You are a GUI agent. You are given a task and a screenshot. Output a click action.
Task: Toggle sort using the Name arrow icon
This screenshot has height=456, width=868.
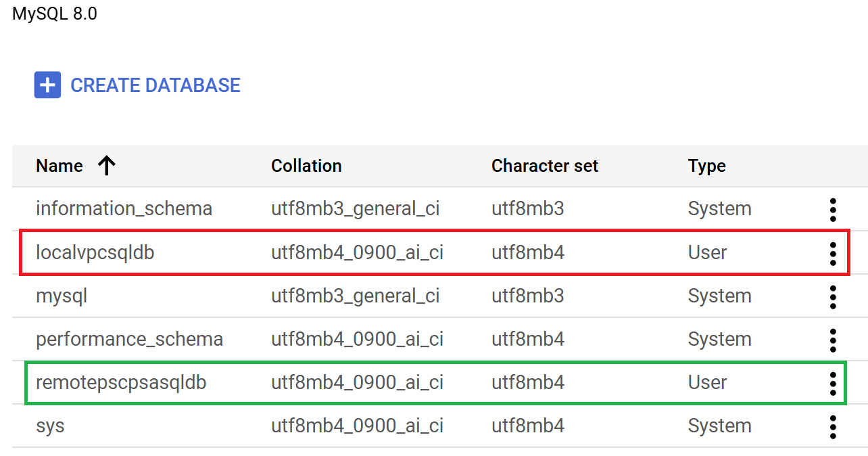(x=106, y=166)
